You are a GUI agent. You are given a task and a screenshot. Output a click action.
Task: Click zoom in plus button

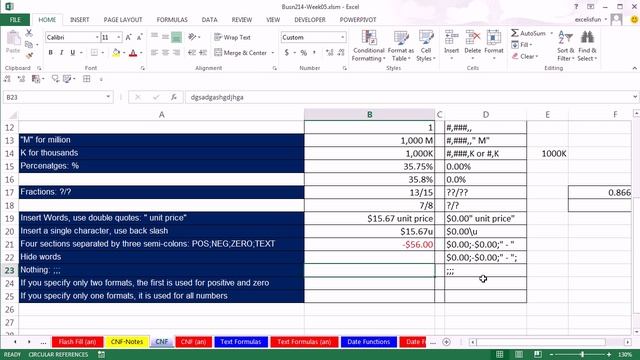click(x=609, y=354)
